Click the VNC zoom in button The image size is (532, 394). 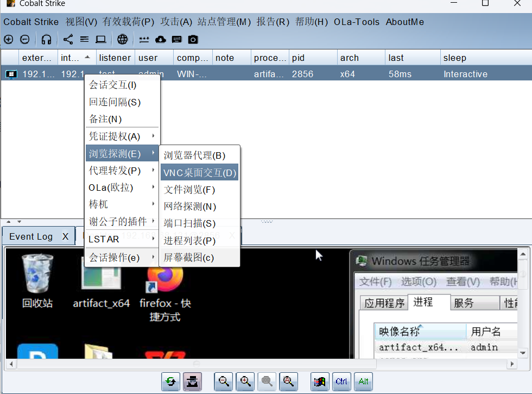coord(245,382)
